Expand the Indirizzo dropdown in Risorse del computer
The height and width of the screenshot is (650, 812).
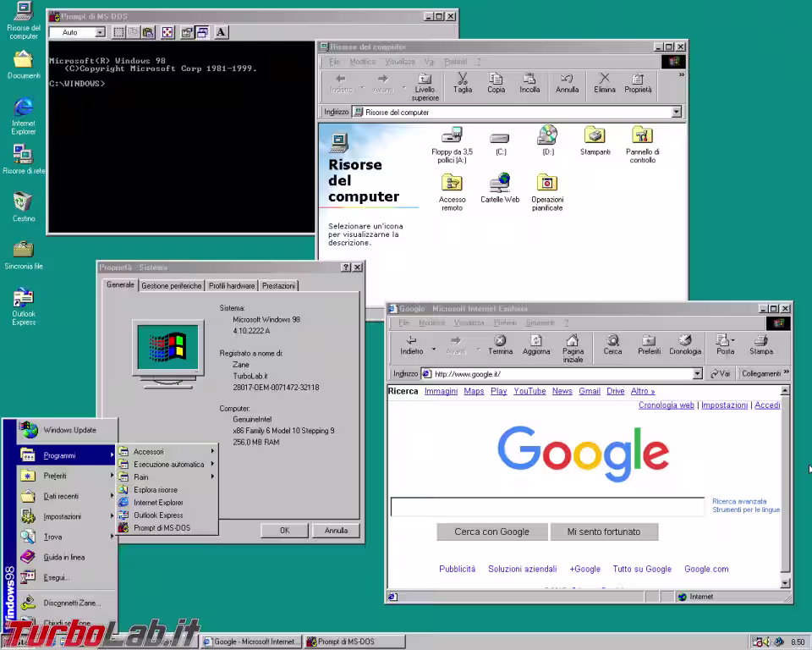(x=677, y=112)
